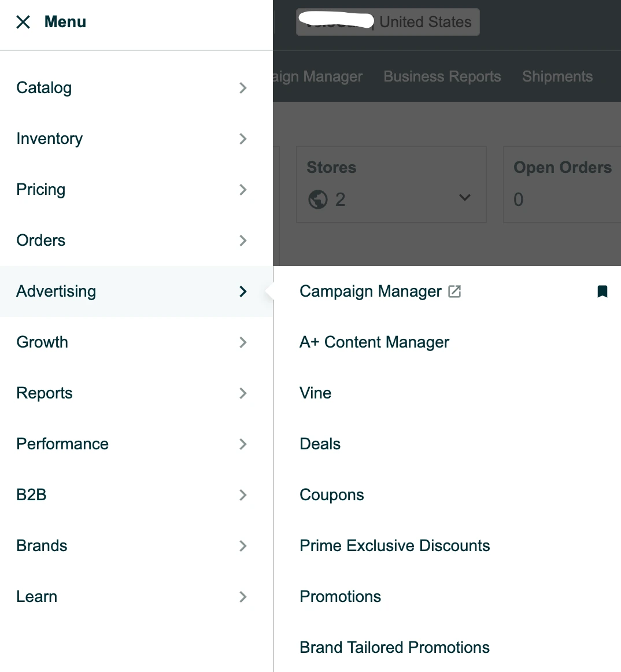Open the Orders menu item

coord(41,241)
